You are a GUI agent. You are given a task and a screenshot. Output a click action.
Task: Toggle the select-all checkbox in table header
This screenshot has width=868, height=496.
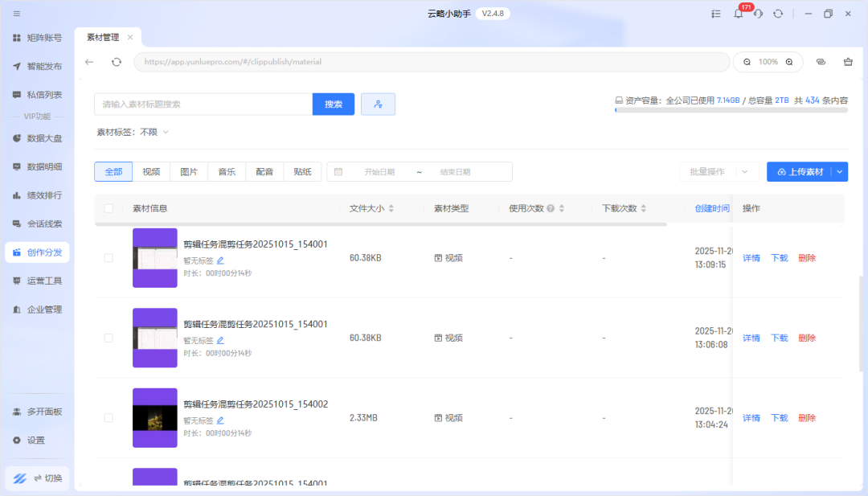pyautogui.click(x=108, y=209)
